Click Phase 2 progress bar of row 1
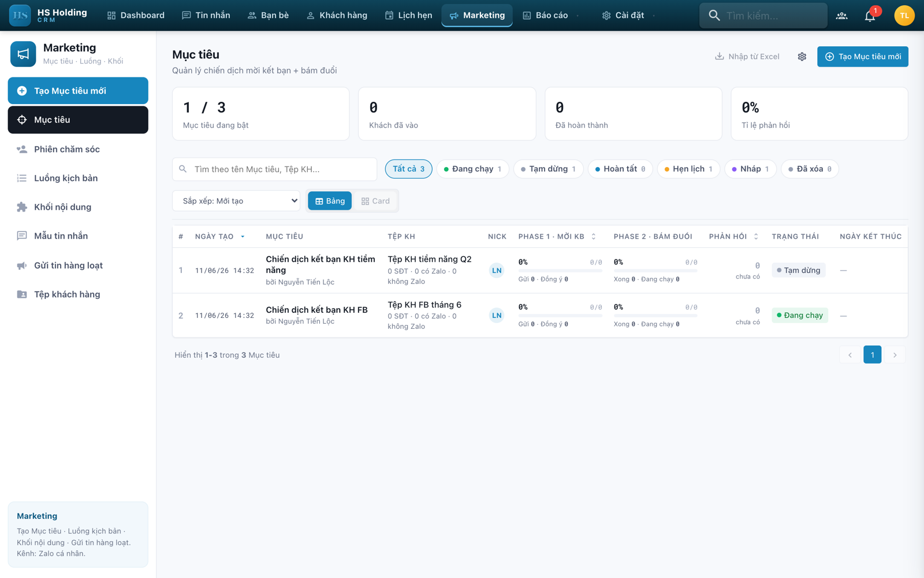The height and width of the screenshot is (578, 924). pos(655,270)
